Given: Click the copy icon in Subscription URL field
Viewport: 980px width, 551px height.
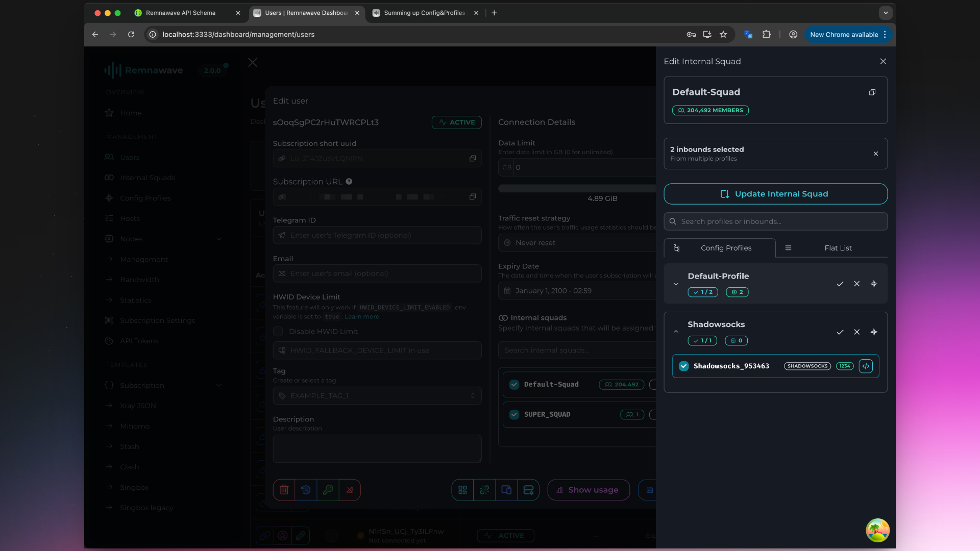Looking at the screenshot, I should tap(473, 196).
